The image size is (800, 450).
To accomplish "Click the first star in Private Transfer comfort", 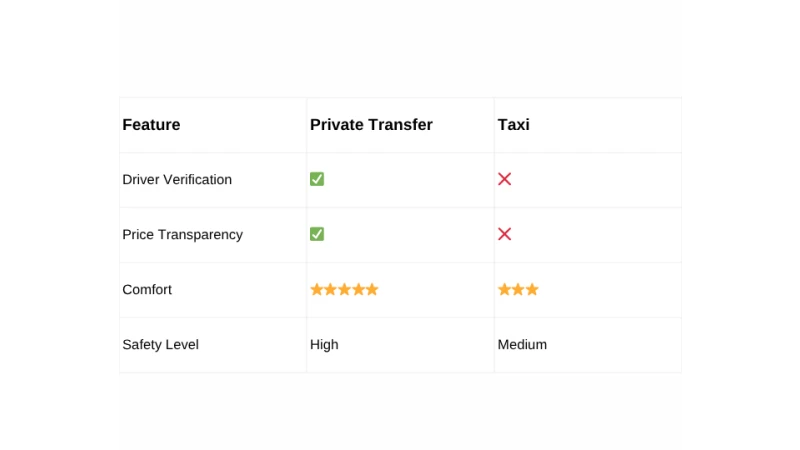I will point(317,289).
